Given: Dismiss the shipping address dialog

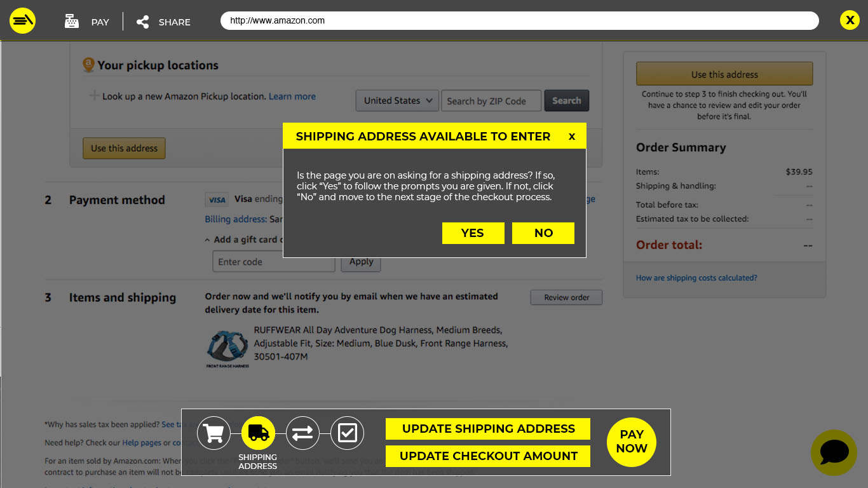Looking at the screenshot, I should [572, 137].
